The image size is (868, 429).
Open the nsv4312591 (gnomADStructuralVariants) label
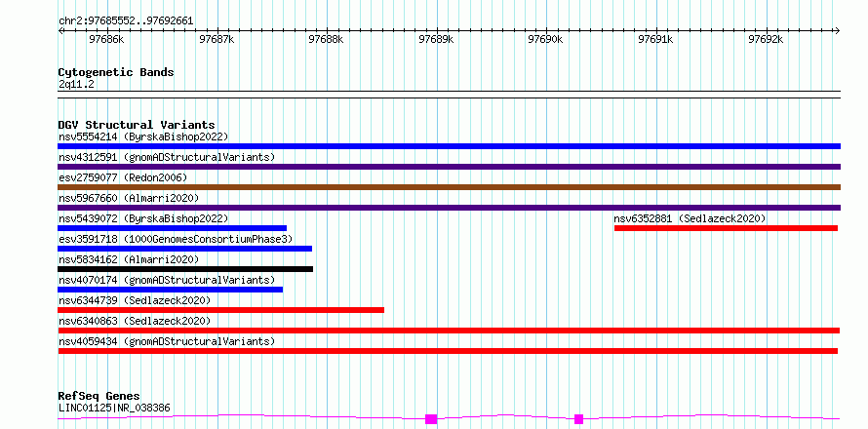coord(167,157)
